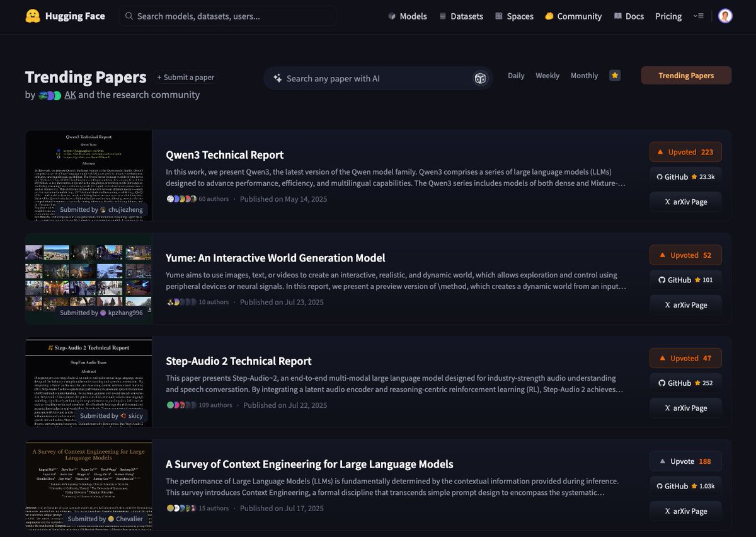The image size is (756, 537).
Task: Open the Spaces page
Action: (514, 16)
